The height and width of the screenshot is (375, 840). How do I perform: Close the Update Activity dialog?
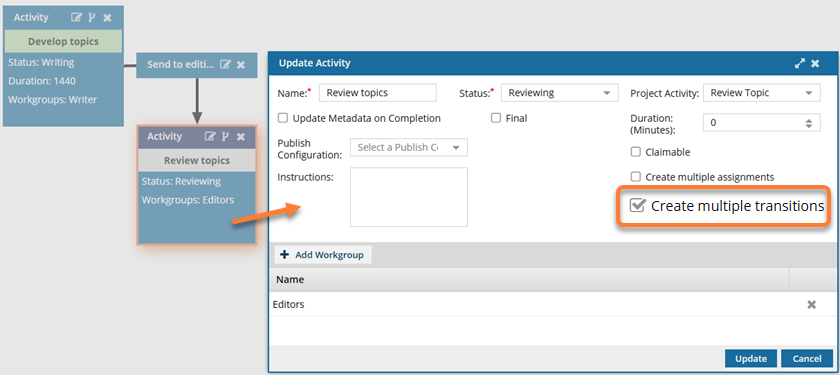tap(815, 63)
